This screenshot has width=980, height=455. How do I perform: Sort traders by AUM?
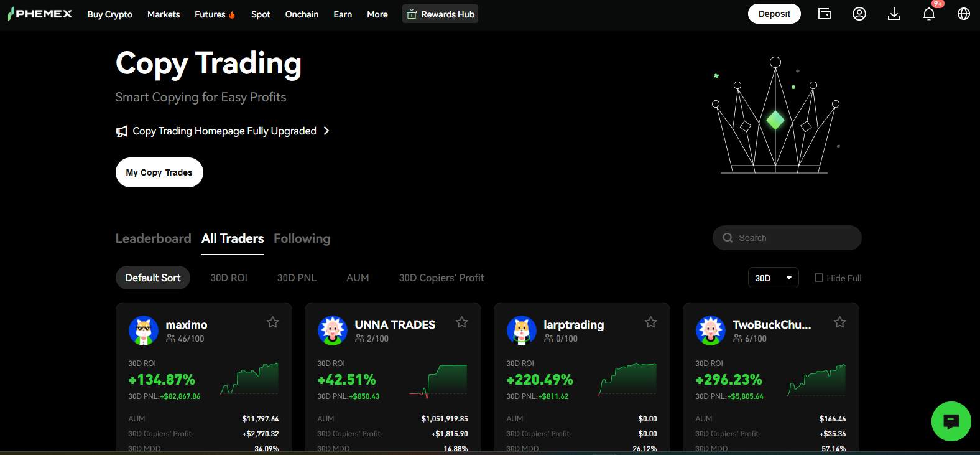click(358, 278)
